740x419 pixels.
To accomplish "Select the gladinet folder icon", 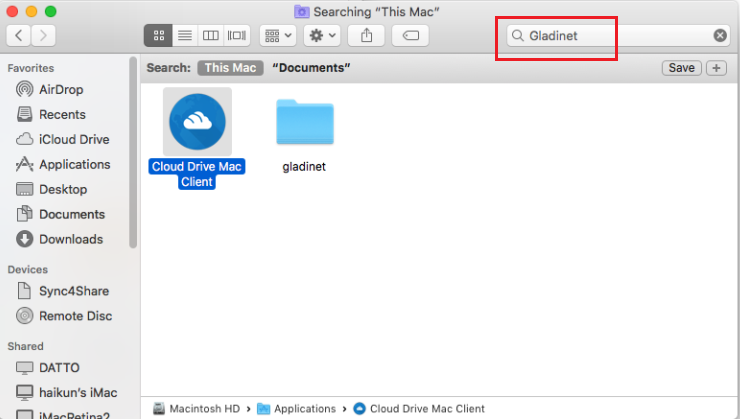I will (x=305, y=122).
